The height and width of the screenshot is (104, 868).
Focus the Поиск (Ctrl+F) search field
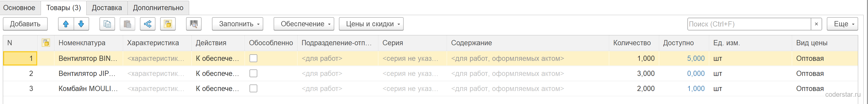click(749, 24)
